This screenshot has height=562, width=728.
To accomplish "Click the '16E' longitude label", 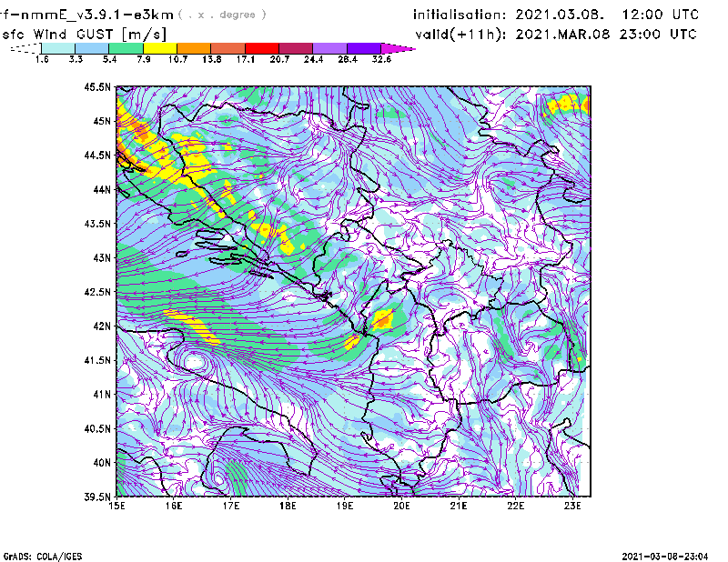I will [174, 506].
